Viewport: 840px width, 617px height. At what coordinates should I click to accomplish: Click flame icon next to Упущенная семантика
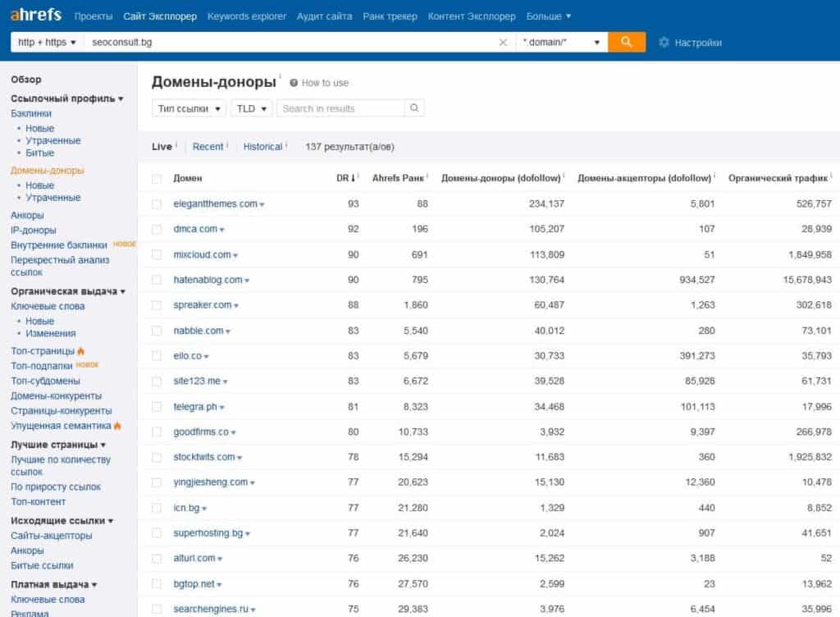117,426
